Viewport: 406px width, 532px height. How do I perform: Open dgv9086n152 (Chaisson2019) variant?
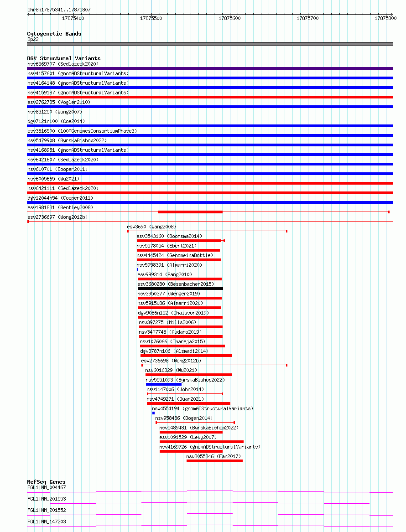tap(173, 312)
